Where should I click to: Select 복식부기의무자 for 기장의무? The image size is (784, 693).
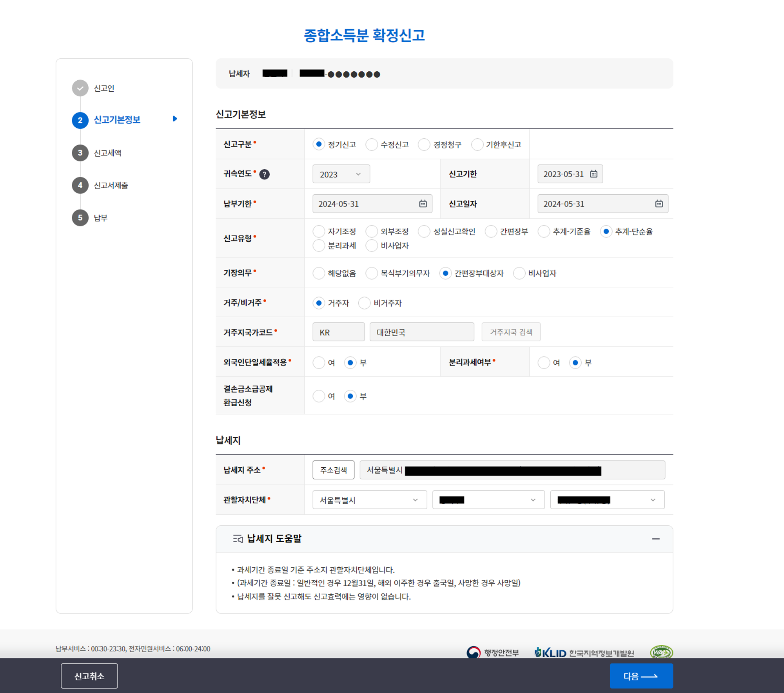pyautogui.click(x=372, y=273)
